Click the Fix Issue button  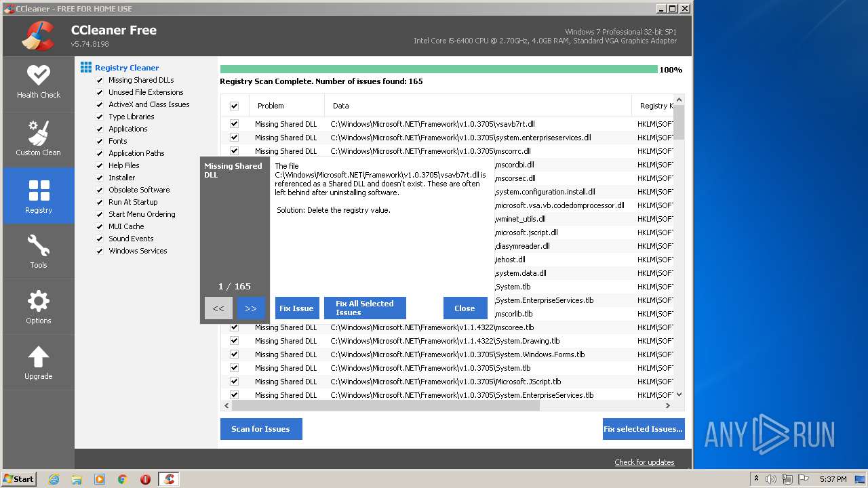(x=296, y=308)
